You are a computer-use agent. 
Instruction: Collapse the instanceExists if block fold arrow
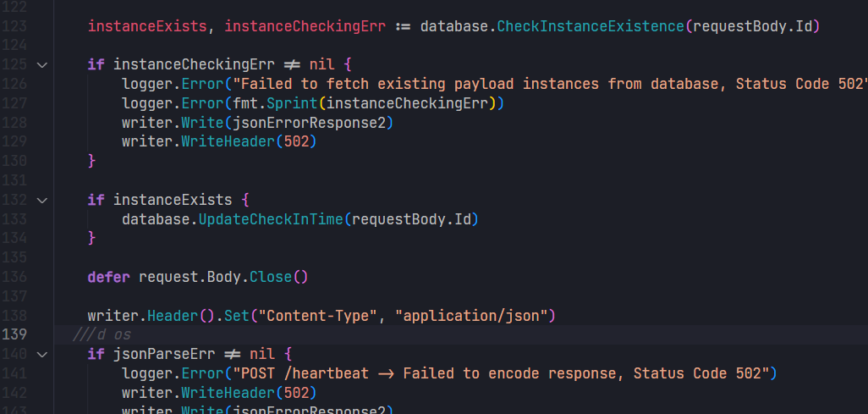42,200
